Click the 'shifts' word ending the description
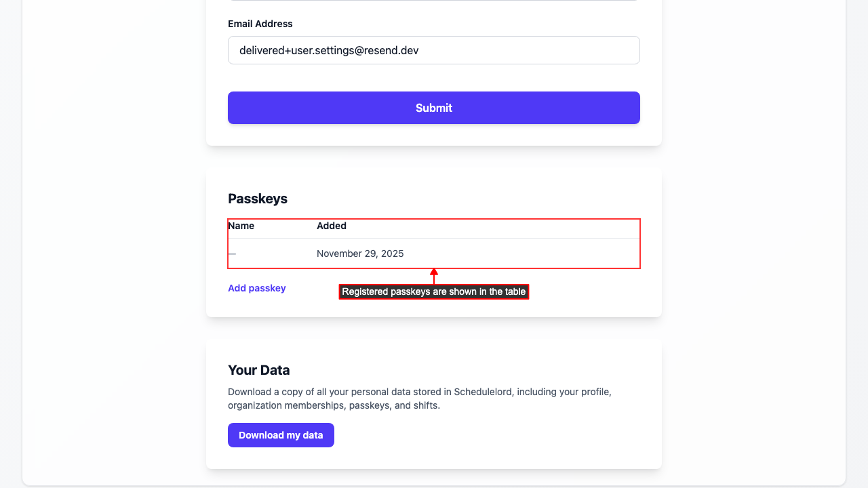The image size is (868, 488). [425, 406]
